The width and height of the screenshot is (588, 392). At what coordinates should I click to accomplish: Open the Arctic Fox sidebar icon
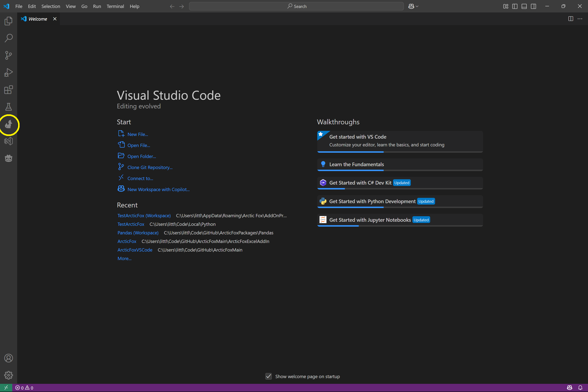pyautogui.click(x=9, y=124)
